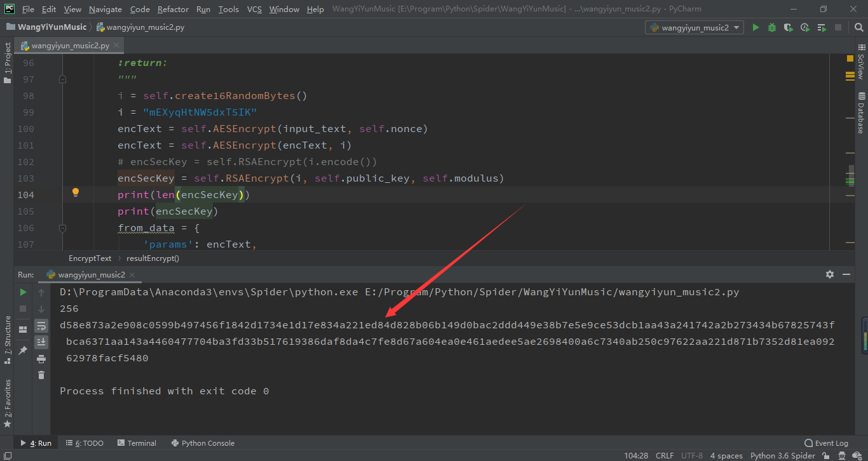Image resolution: width=868 pixels, height=461 pixels.
Task: Click the yellow inspection indicator at editor top right
Action: [x=850, y=59]
